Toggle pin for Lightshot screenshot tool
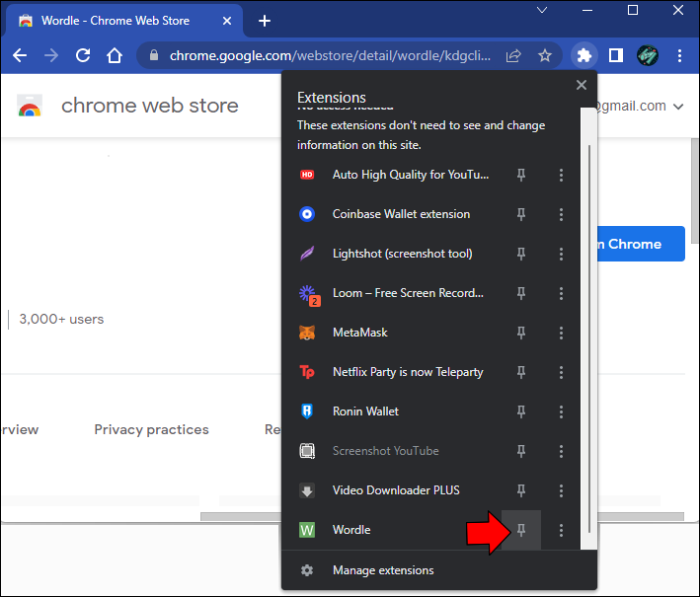This screenshot has width=700, height=597. click(x=522, y=254)
